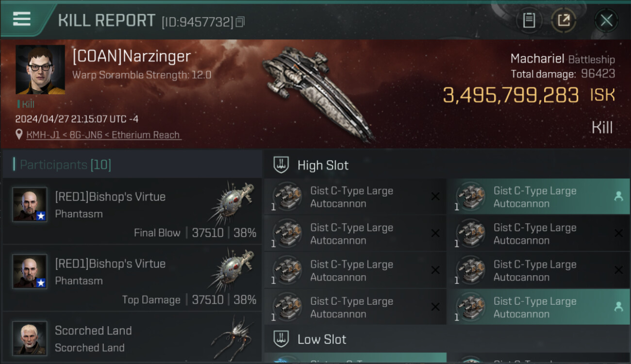The height and width of the screenshot is (364, 631).
Task: Open the KMH-J1 Etherium Reach location link
Action: tap(103, 135)
